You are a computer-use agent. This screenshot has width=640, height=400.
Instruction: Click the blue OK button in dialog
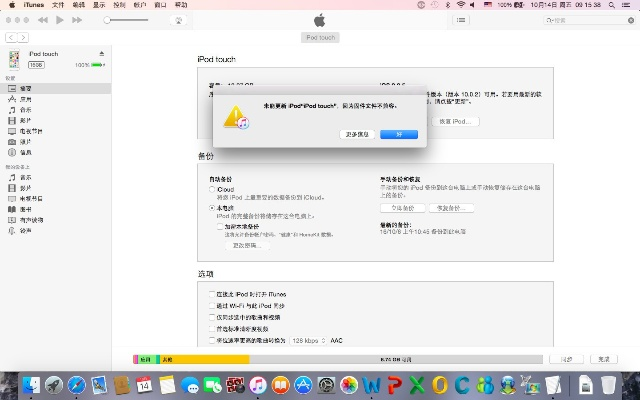(x=399, y=134)
